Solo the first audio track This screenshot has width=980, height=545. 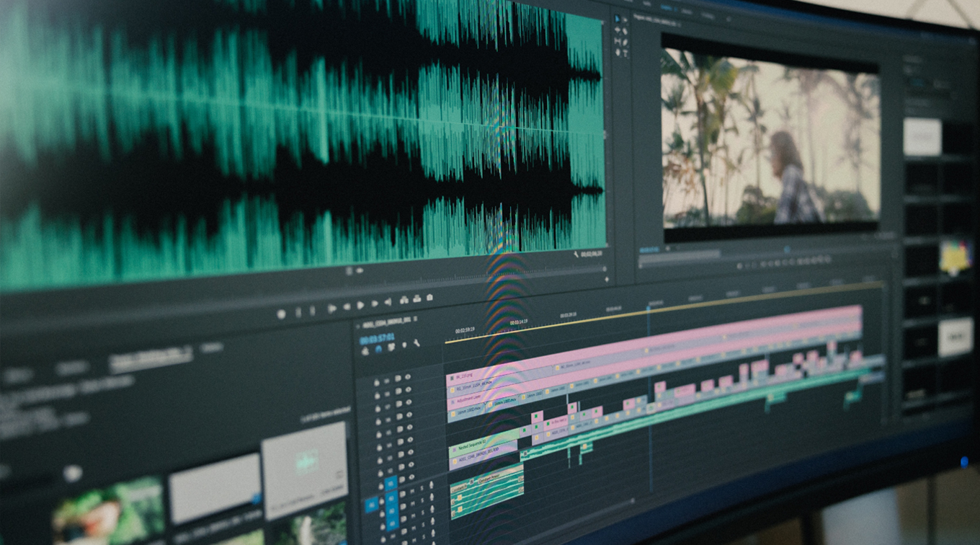click(422, 488)
